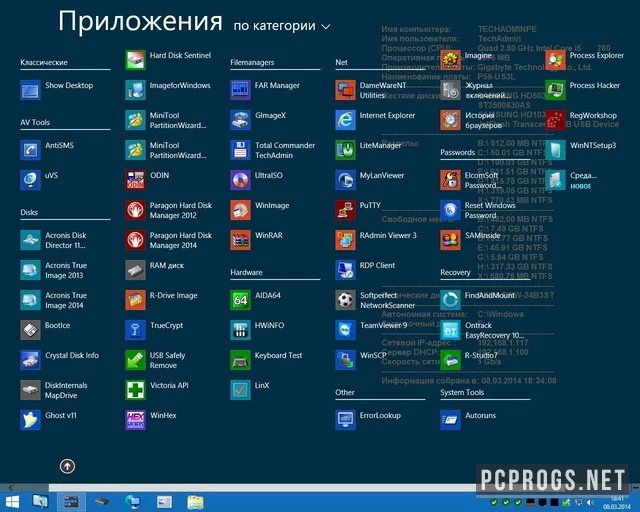This screenshot has width=640, height=512.
Task: Launch RegWorkshop icon
Action: click(x=556, y=120)
